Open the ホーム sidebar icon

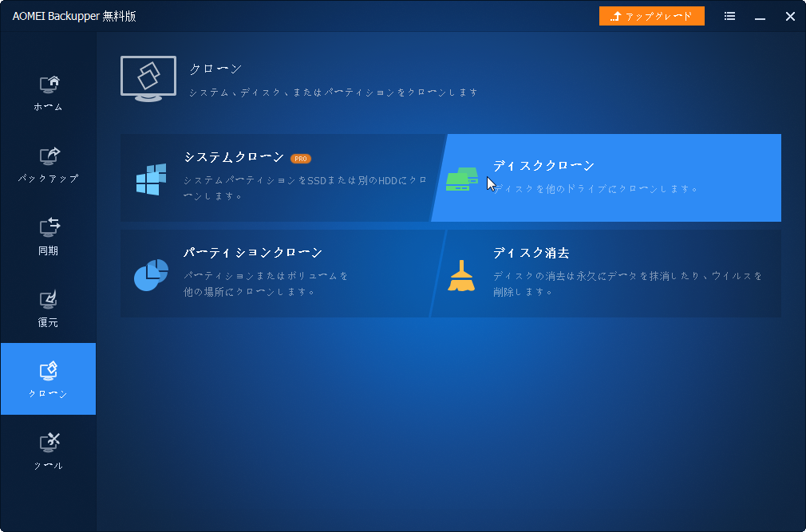49,85
